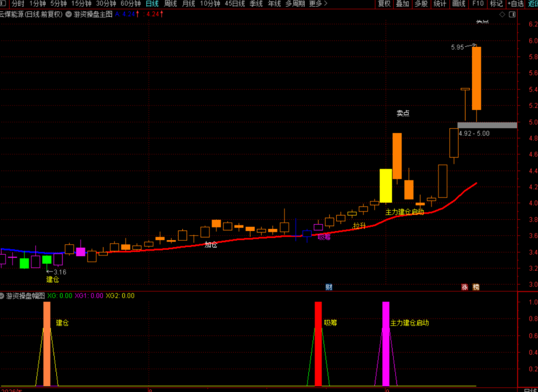Click the 榜 ranking marker icon
Screen dimensions: 538x392
pyautogui.click(x=476, y=287)
